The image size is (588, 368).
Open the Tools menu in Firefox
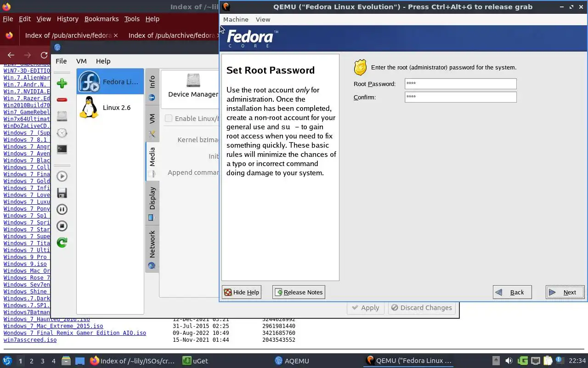132,19
